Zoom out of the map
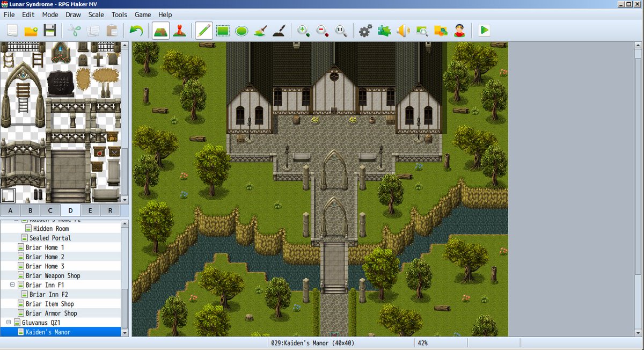 pyautogui.click(x=323, y=31)
